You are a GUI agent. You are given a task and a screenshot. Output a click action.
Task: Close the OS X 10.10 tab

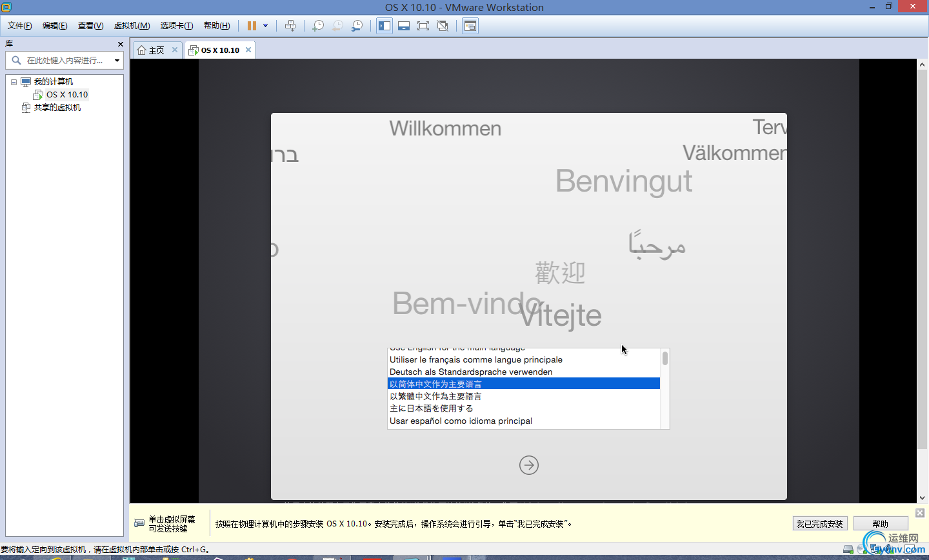tap(248, 50)
